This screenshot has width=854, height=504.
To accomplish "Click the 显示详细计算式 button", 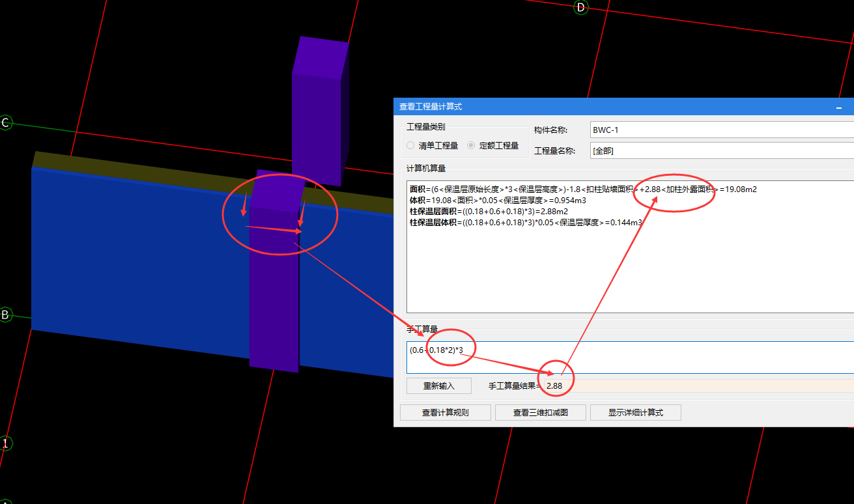I will 636,412.
